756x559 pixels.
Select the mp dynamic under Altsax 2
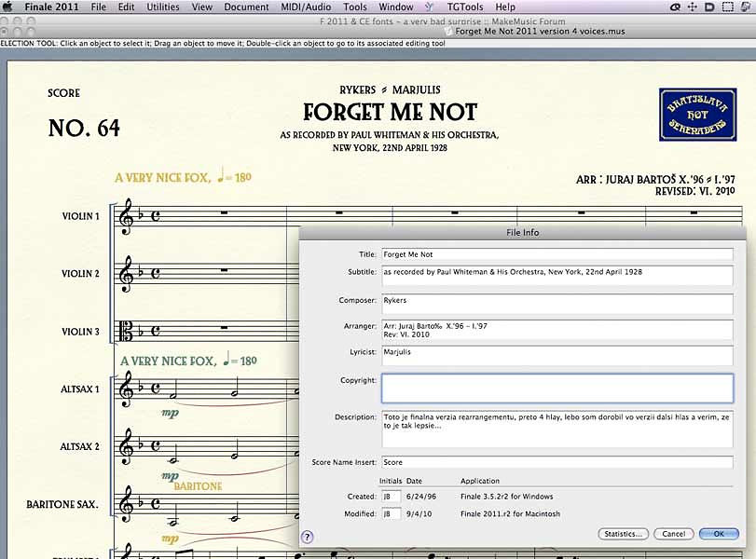click(x=170, y=477)
